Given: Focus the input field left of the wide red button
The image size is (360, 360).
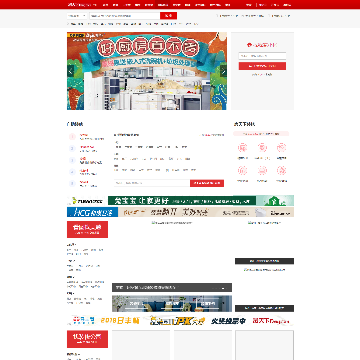Looking at the screenshot, I should coord(152,183).
